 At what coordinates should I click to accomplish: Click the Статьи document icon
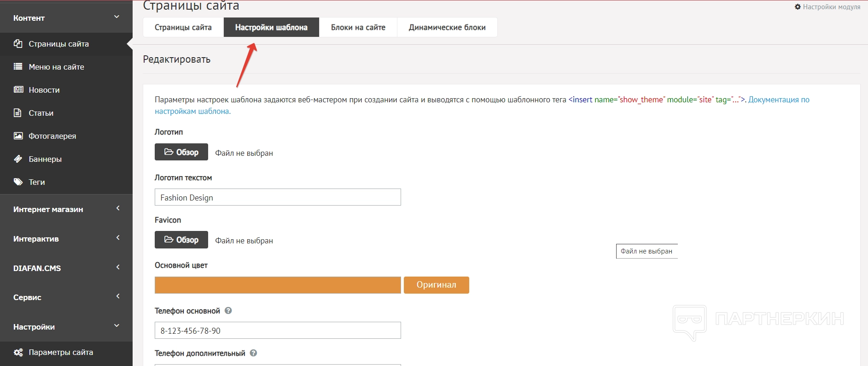(x=18, y=113)
